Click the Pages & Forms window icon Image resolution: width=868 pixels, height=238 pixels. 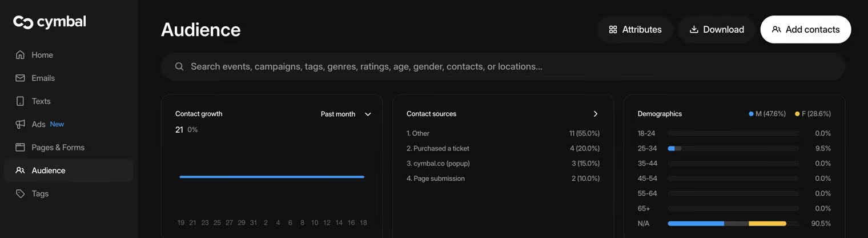tap(20, 147)
